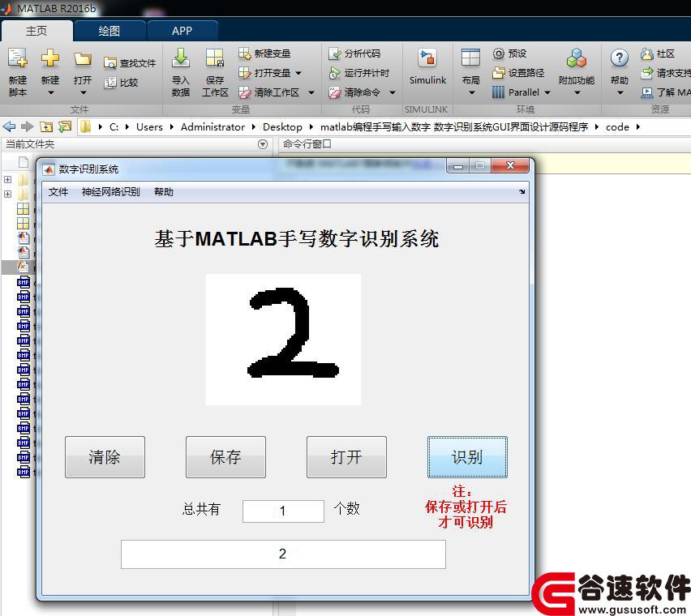Open dropdown arrow under 打开 button
This screenshot has height=616, width=691.
pyautogui.click(x=83, y=92)
